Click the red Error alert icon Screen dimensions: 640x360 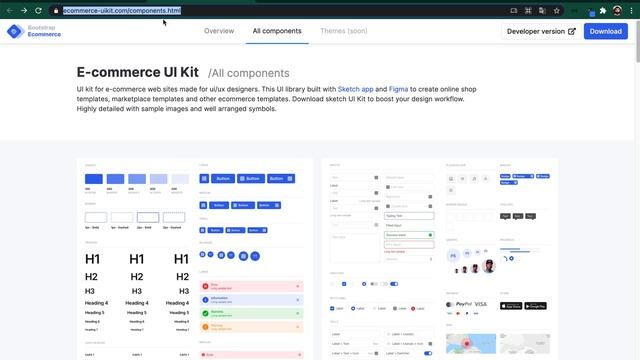pyautogui.click(x=206, y=287)
